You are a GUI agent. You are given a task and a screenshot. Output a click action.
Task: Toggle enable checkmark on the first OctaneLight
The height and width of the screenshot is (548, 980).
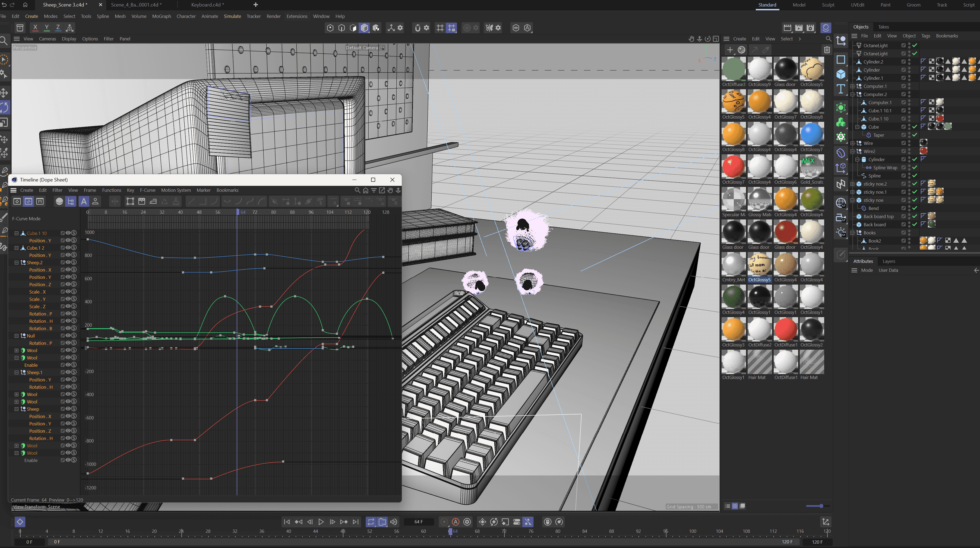[915, 45]
